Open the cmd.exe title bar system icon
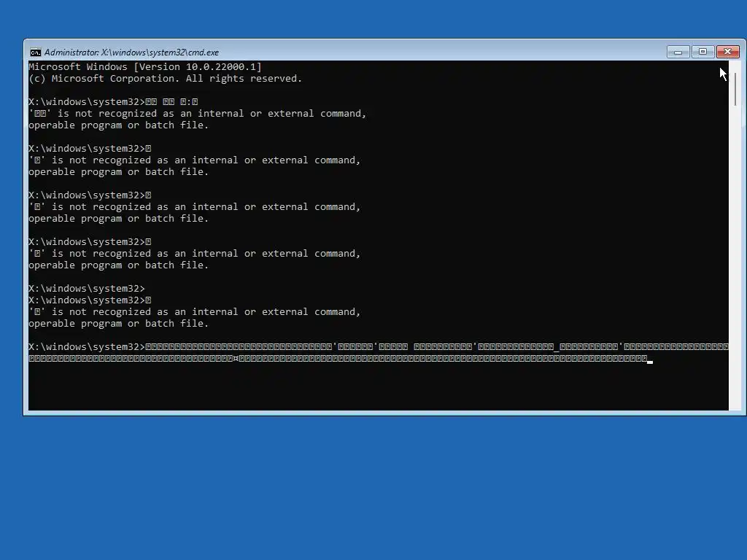747x560 pixels. [x=35, y=52]
